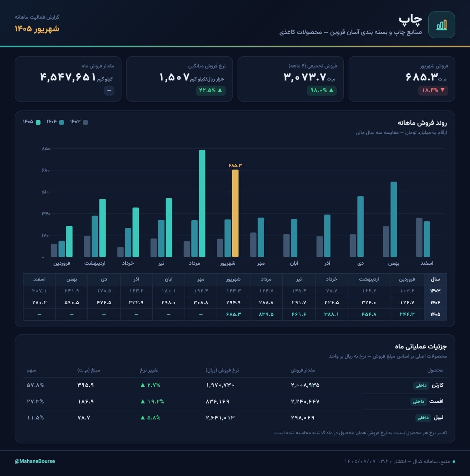This screenshot has height=476, width=470.
Task: Select the داخلی tag in the کارتن row
Action: tap(421, 385)
